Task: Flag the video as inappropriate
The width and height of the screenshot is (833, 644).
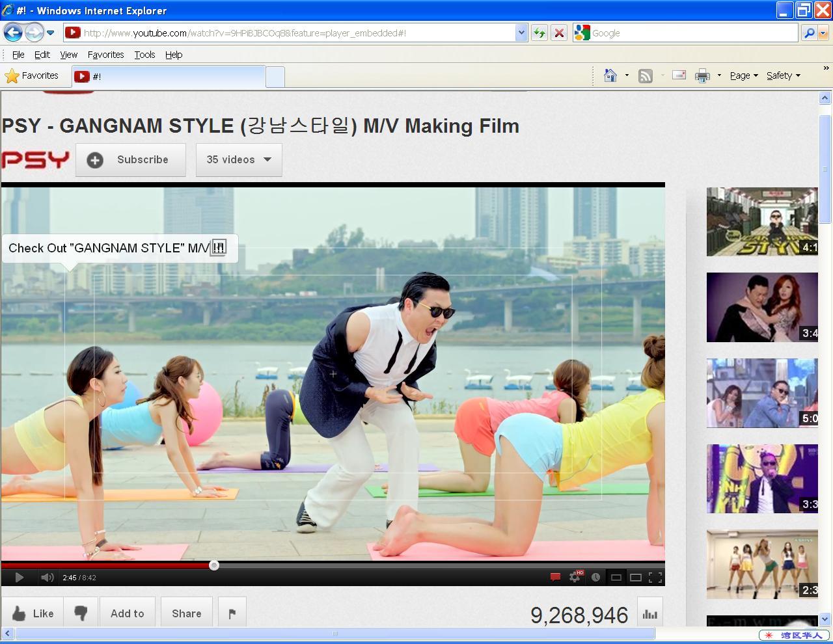Action: point(232,613)
